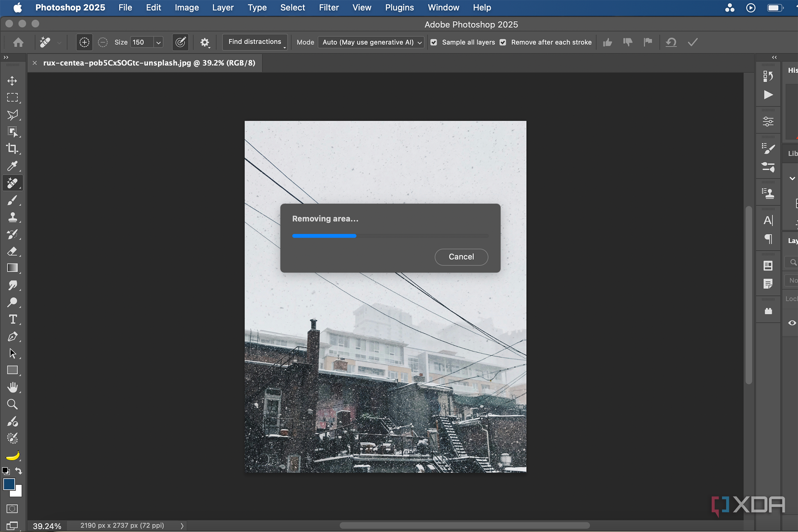This screenshot has width=798, height=532.
Task: Select the Move tool
Action: (12, 81)
